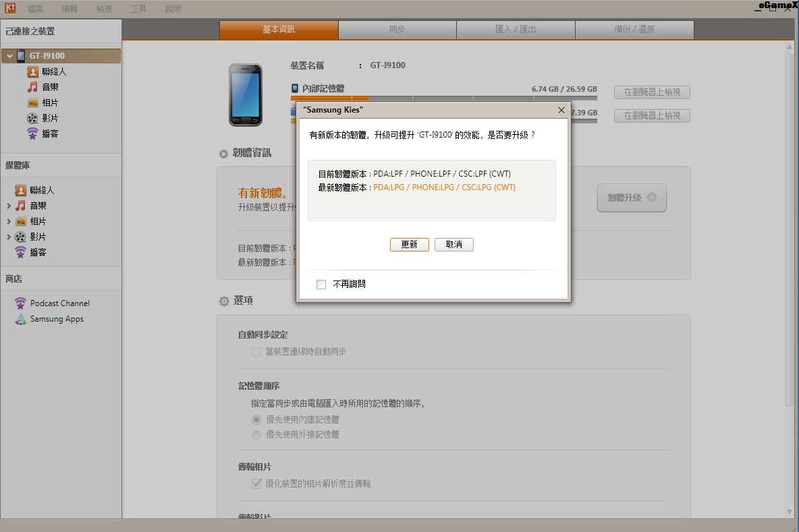This screenshot has height=532, width=799.
Task: Click the library contacts icon
Action: [20, 190]
